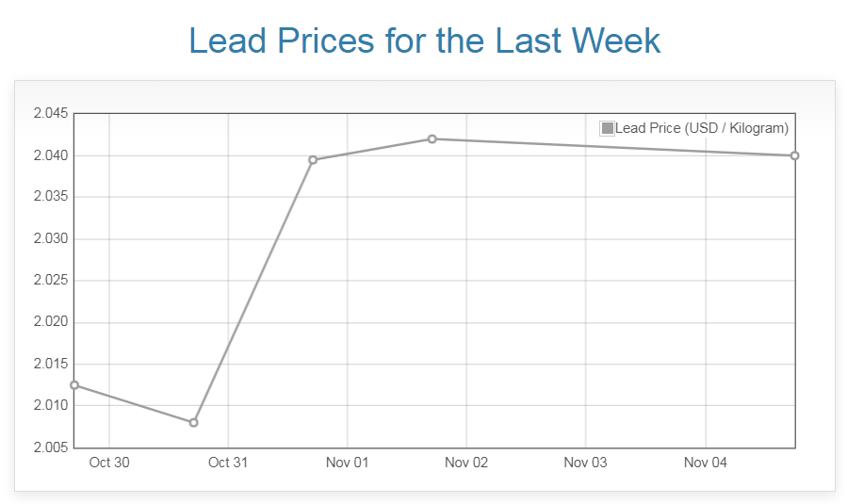Click the 2.020 y-axis label

[51, 322]
